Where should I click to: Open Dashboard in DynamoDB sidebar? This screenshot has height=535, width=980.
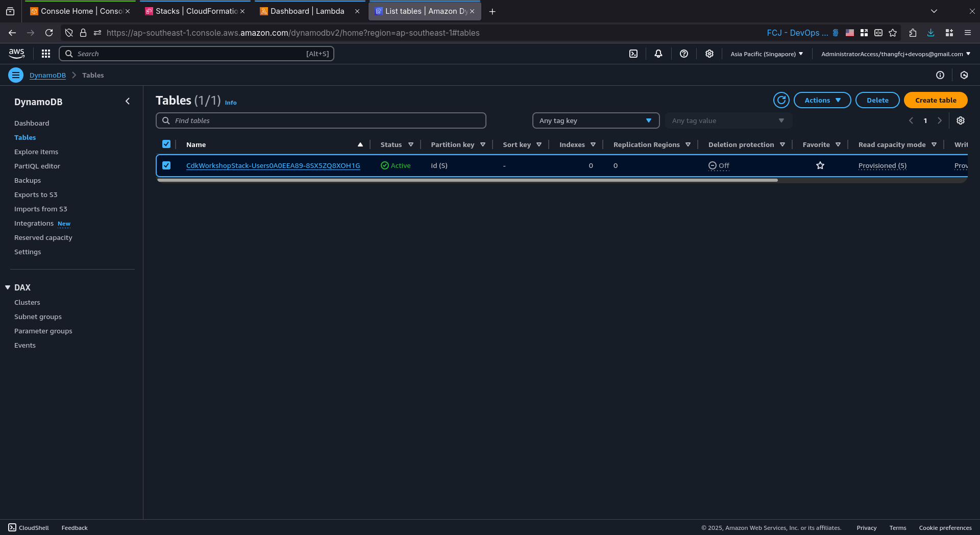tap(32, 123)
